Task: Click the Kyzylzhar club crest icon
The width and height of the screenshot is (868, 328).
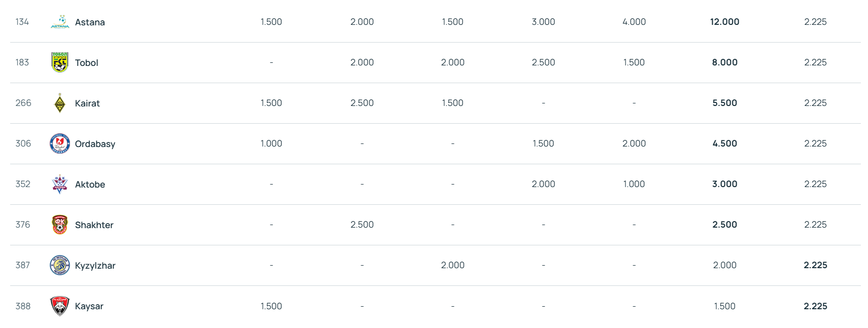Action: pyautogui.click(x=60, y=265)
